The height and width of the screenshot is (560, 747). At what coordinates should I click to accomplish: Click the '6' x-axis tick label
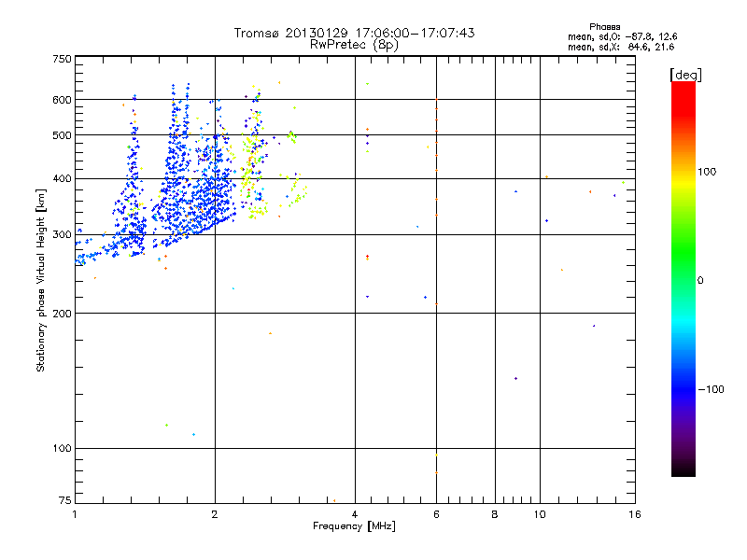coord(436,514)
